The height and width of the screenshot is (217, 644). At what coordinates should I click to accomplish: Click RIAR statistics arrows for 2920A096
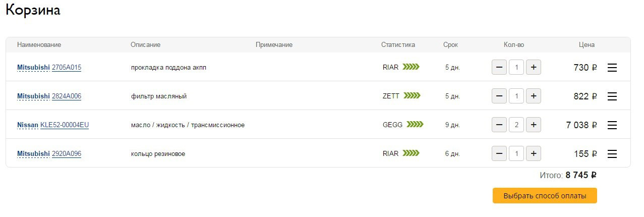coord(411,153)
